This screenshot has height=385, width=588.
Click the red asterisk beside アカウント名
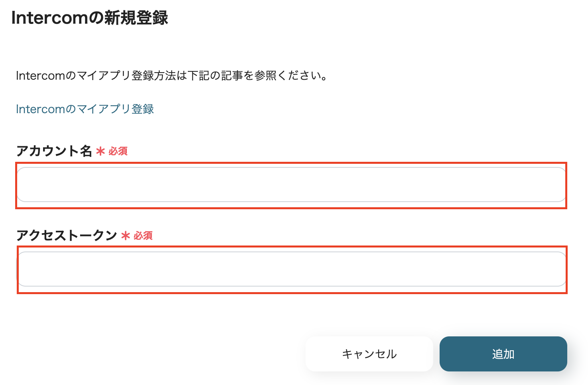pyautogui.click(x=100, y=151)
